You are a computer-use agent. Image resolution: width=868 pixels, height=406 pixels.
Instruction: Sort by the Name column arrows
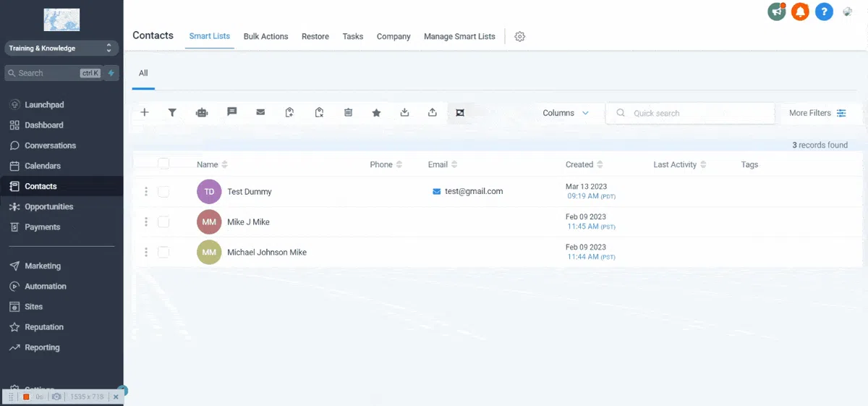pos(224,165)
